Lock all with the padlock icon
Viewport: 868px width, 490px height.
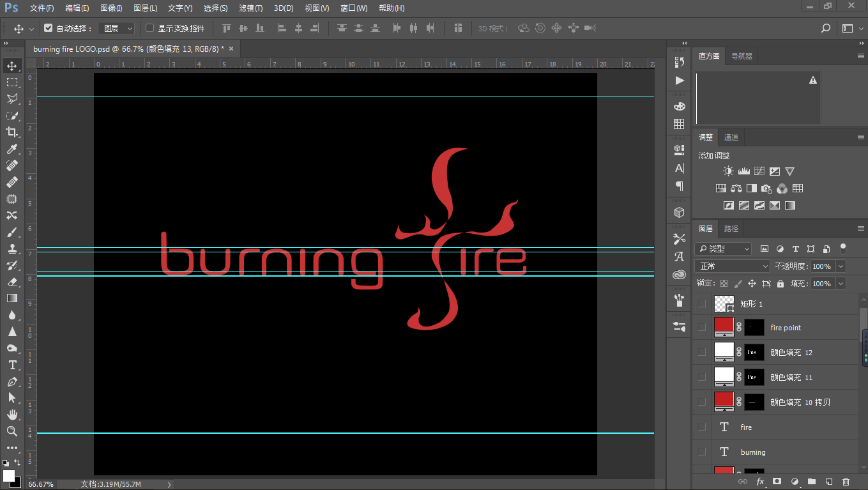pos(780,283)
